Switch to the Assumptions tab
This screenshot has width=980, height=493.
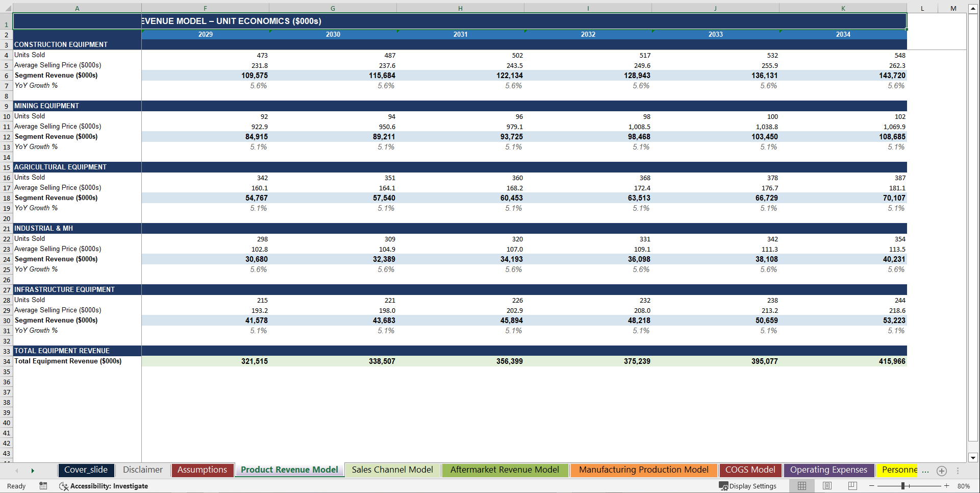[202, 470]
